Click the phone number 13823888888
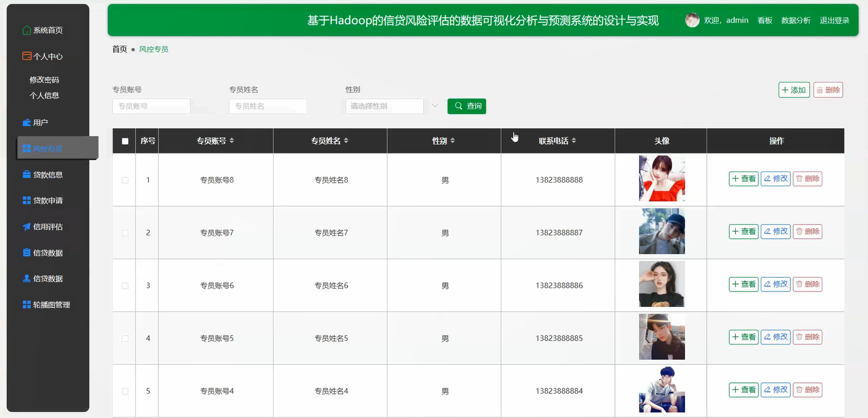The height and width of the screenshot is (418, 868). click(x=559, y=180)
